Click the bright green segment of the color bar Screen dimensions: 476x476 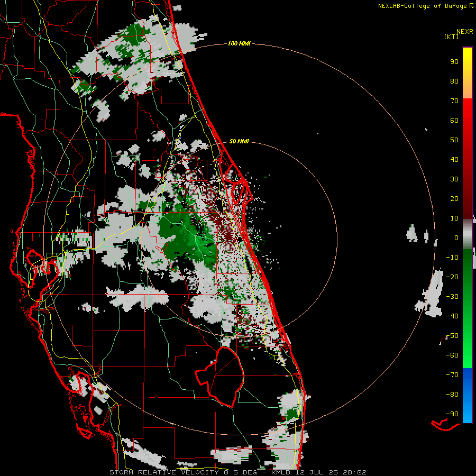coord(467,349)
